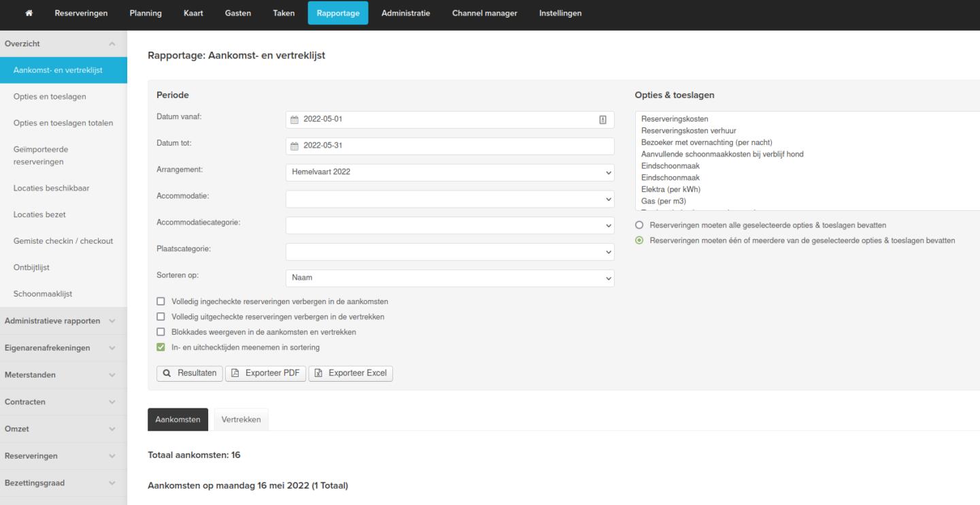The width and height of the screenshot is (980, 505).
Task: Click calendar icon in Datum vanaf field
Action: click(x=294, y=120)
